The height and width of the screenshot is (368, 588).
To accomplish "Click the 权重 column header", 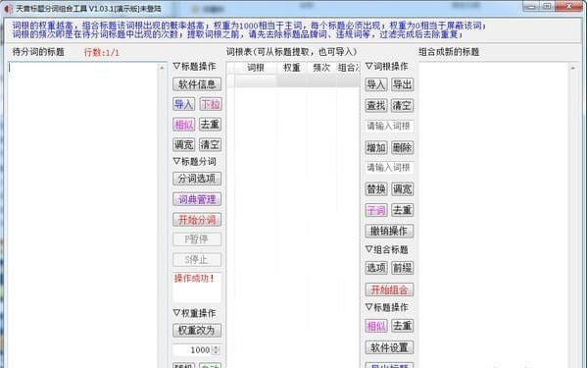I will point(292,68).
